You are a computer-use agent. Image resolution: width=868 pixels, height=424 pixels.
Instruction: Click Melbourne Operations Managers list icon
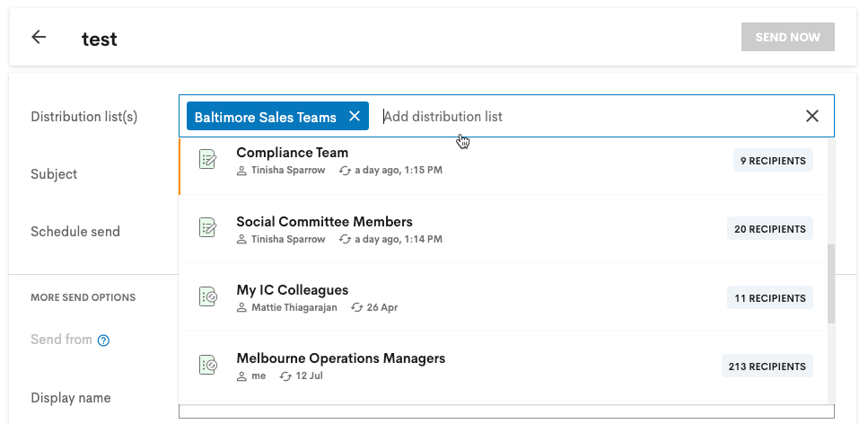(x=207, y=366)
